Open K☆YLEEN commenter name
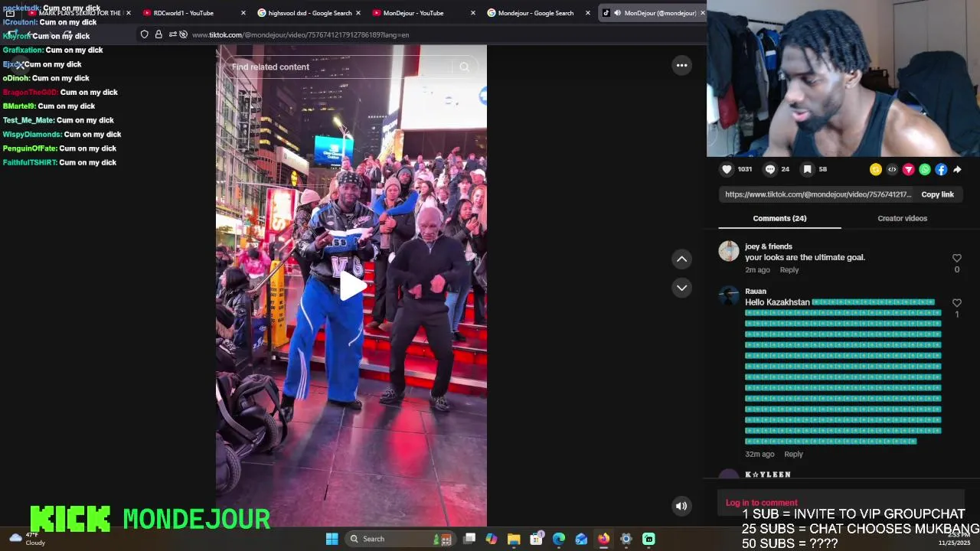Image resolution: width=980 pixels, height=551 pixels. click(x=767, y=474)
